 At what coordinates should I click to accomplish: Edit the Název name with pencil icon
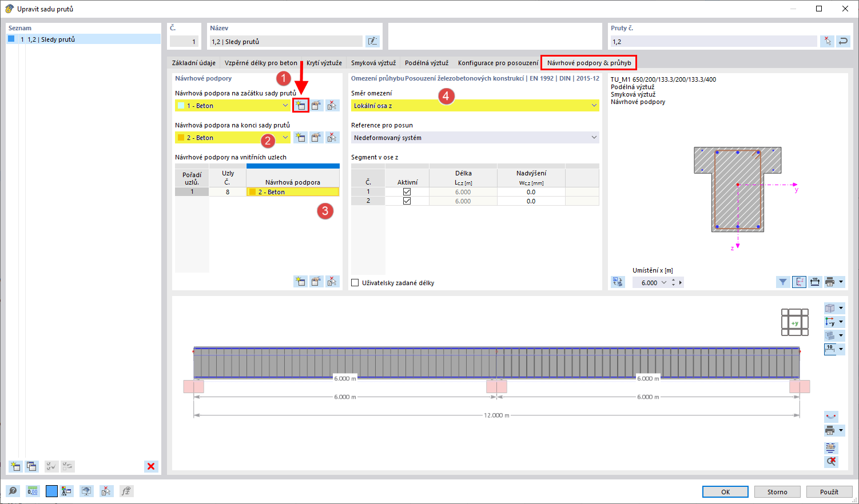[x=372, y=41]
